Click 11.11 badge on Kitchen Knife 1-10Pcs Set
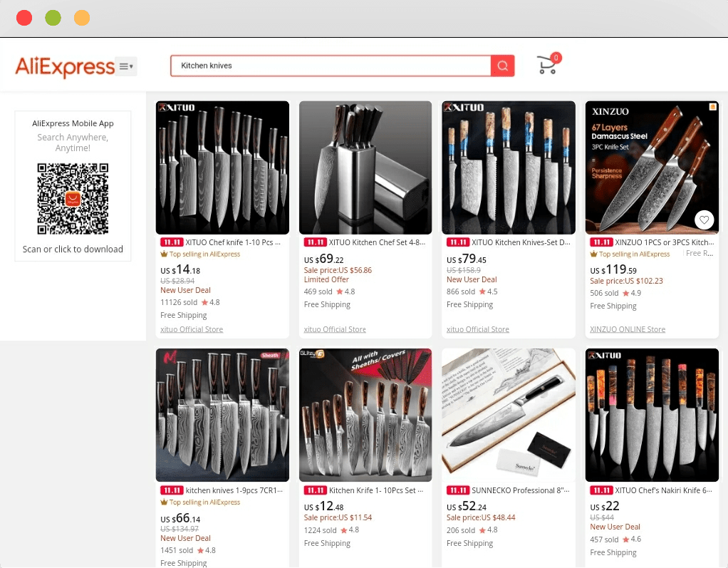This screenshot has width=728, height=568. 316,490
